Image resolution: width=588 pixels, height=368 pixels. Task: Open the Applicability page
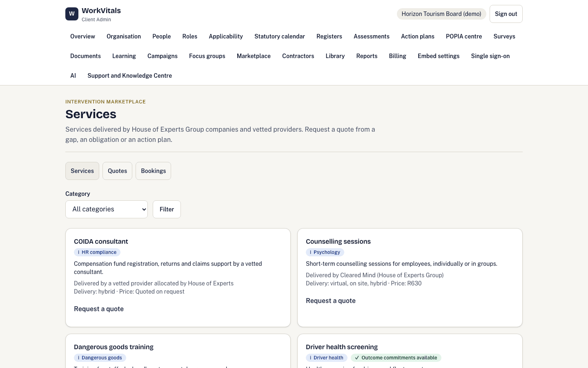[x=226, y=36]
